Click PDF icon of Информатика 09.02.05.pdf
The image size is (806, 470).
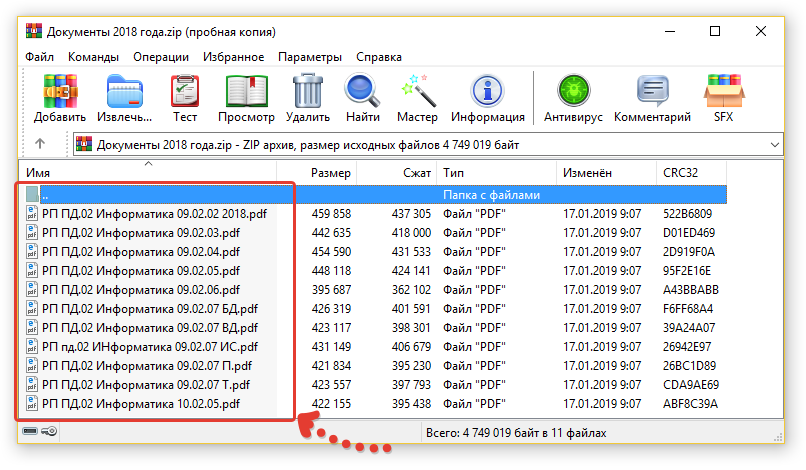[32, 270]
